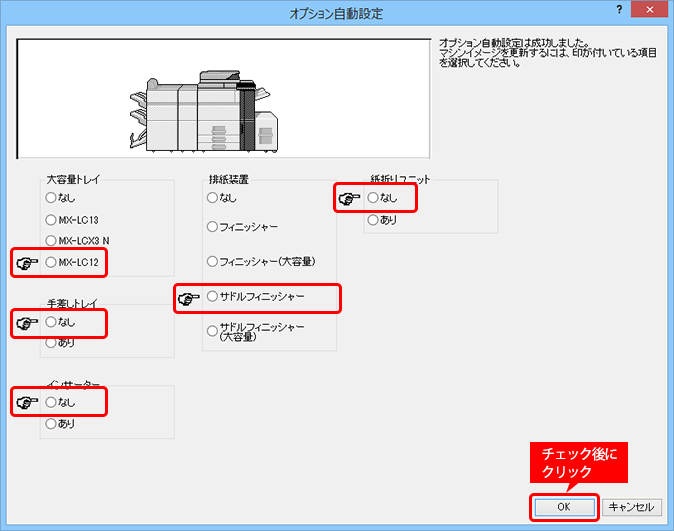Click the pointing hand icon beside サドルフィニッシャー
The height and width of the screenshot is (531, 674).
pos(187,298)
